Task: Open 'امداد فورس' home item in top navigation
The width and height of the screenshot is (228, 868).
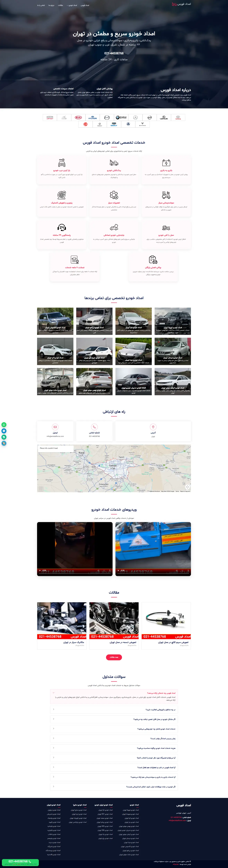Action: 85,5
